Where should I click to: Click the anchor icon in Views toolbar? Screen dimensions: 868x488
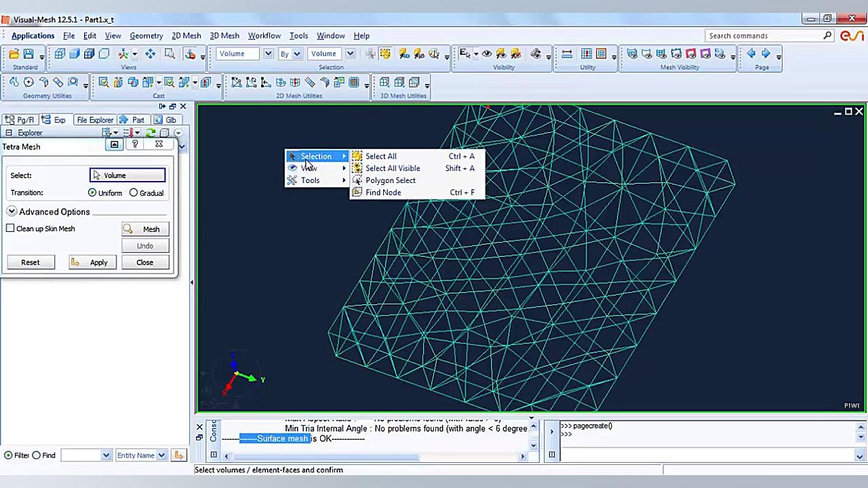191,54
